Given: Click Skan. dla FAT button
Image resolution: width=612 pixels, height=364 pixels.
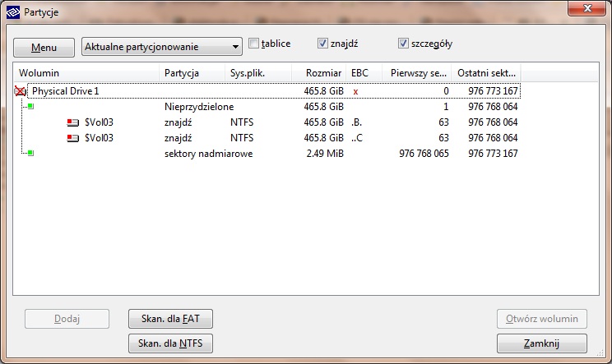Looking at the screenshot, I should 170,319.
